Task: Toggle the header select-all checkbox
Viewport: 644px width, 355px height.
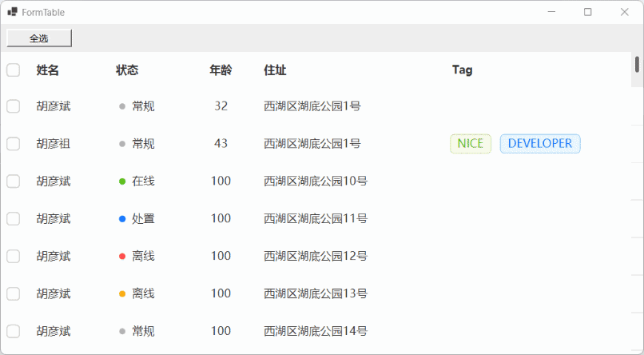Action: tap(14, 70)
